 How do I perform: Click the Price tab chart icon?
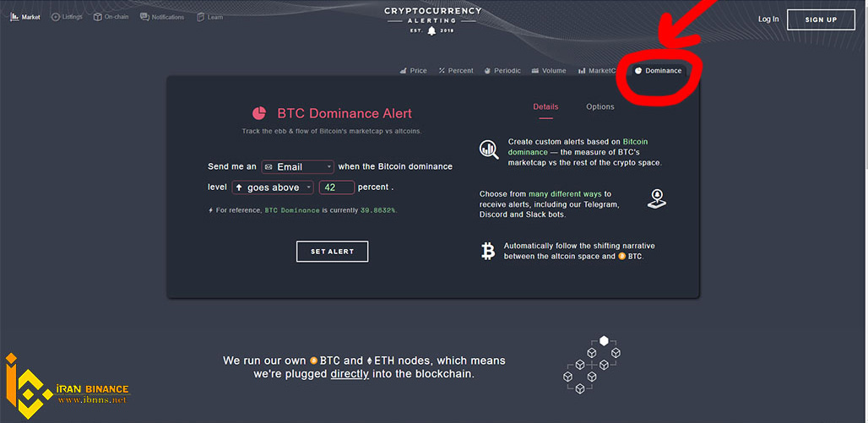403,71
